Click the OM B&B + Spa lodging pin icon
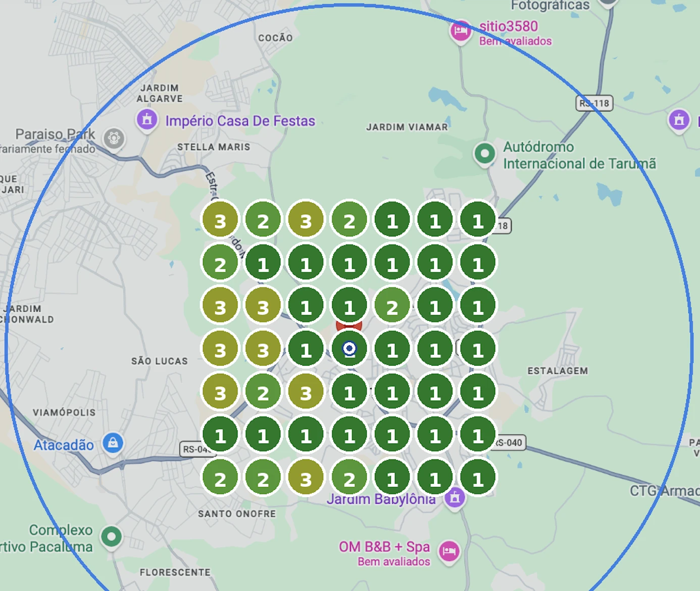The height and width of the screenshot is (591, 700). click(449, 551)
